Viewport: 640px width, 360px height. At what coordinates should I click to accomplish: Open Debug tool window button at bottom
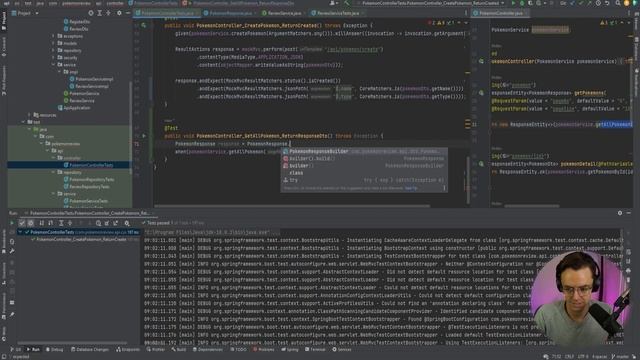pyautogui.click(x=54, y=350)
